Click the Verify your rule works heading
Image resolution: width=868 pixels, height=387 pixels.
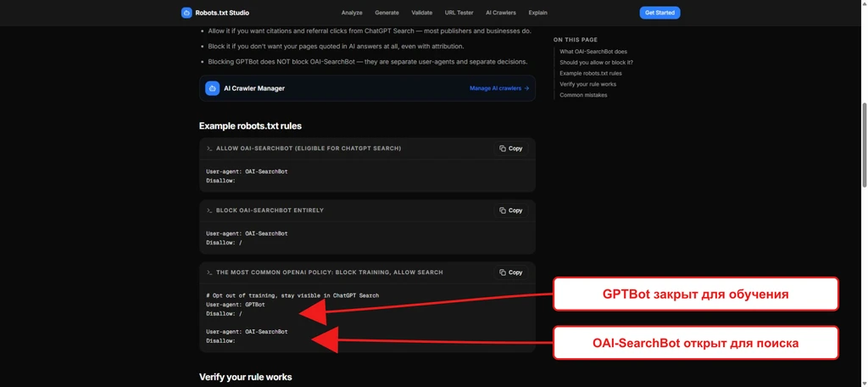pos(245,377)
